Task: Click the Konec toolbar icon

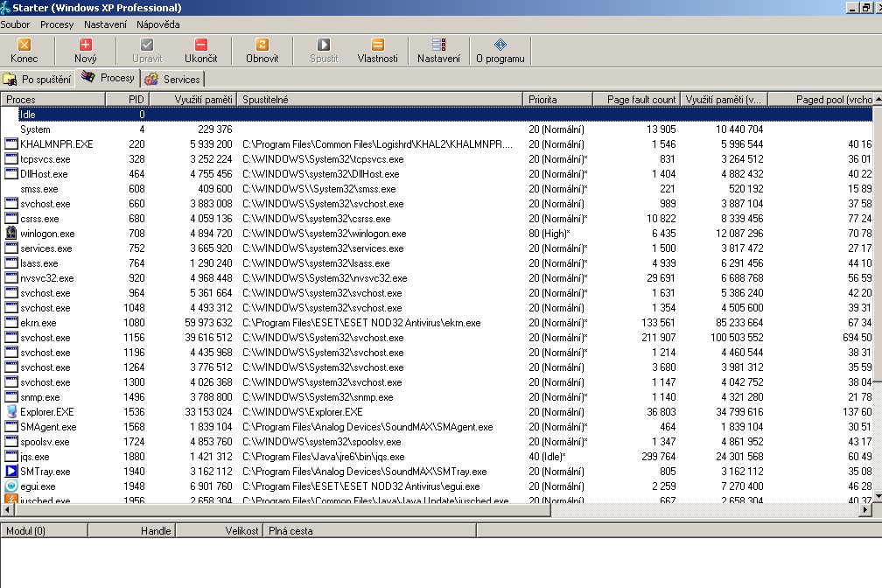Action: pyautogui.click(x=24, y=45)
